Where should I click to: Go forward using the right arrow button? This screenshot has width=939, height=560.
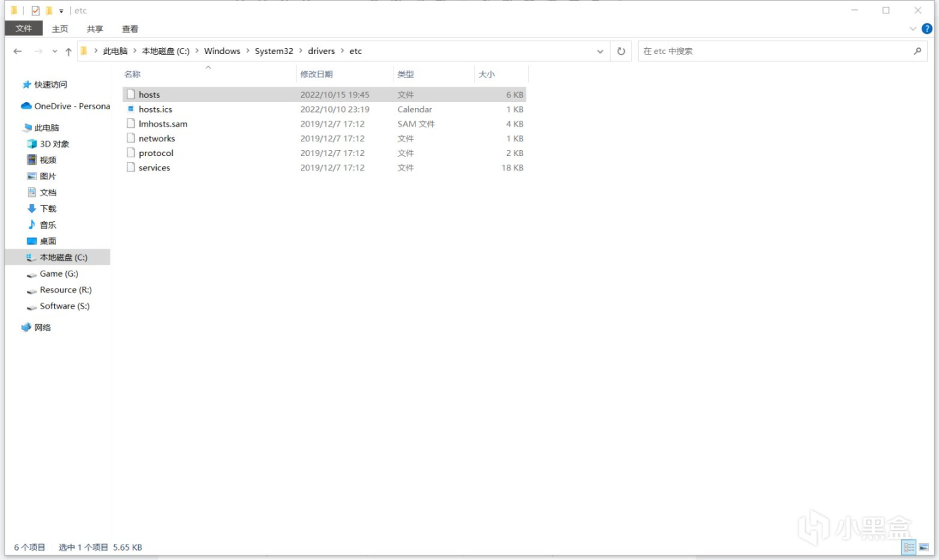[x=38, y=51]
